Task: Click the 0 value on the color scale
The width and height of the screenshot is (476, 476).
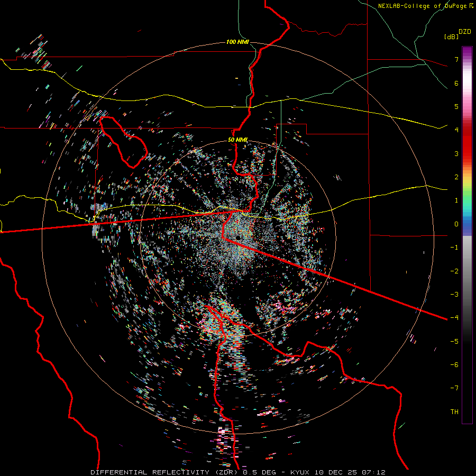Action: (456, 224)
